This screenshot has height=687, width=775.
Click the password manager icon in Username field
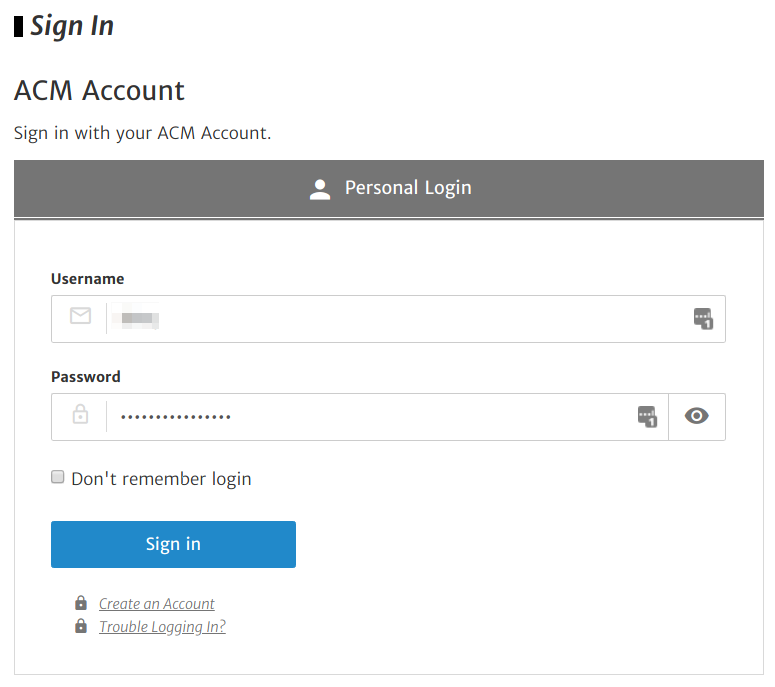pyautogui.click(x=703, y=319)
